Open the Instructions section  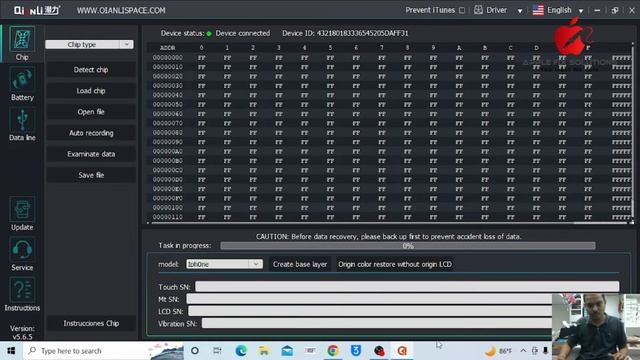(22, 295)
